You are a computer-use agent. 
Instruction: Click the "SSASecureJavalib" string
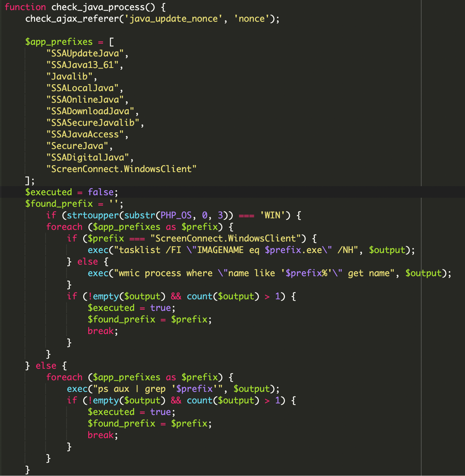[x=93, y=123]
